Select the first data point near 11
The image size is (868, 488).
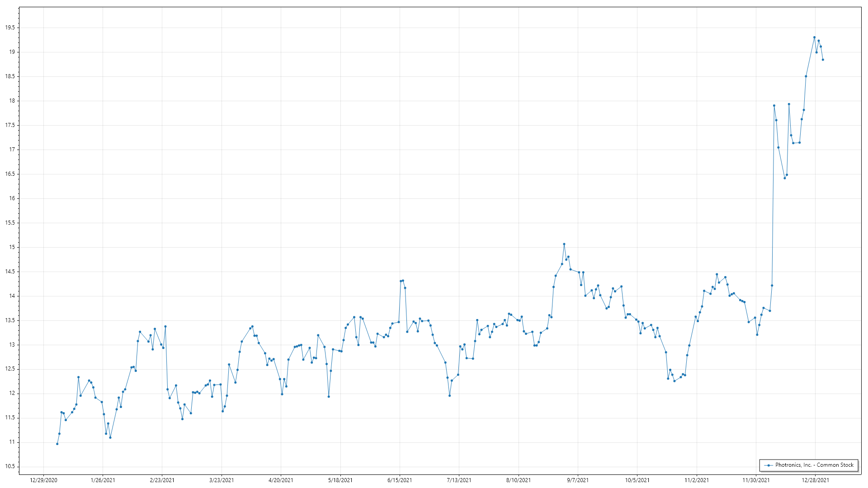tap(57, 444)
